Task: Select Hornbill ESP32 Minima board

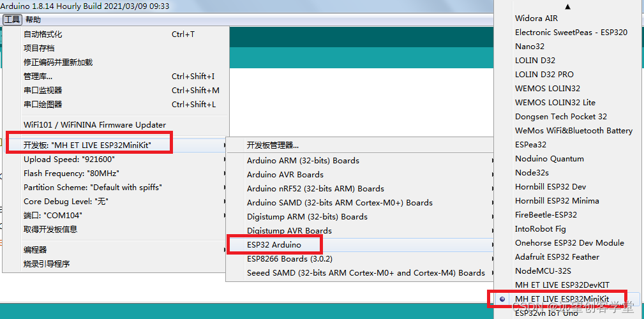Action: [568, 200]
